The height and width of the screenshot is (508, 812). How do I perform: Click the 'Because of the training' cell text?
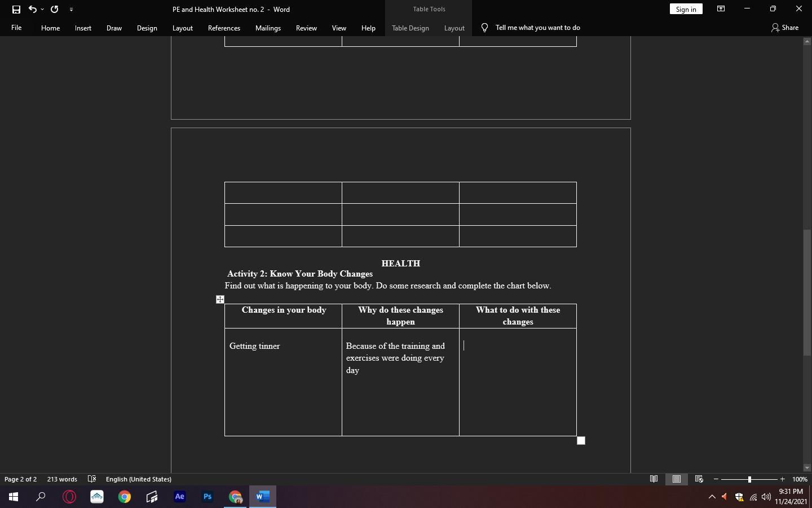click(395, 358)
